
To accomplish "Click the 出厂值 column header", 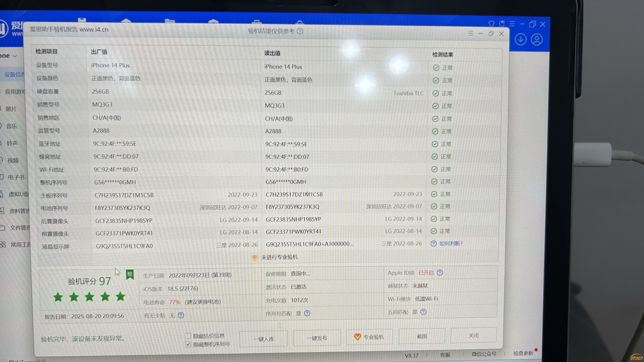I will 99,52.
